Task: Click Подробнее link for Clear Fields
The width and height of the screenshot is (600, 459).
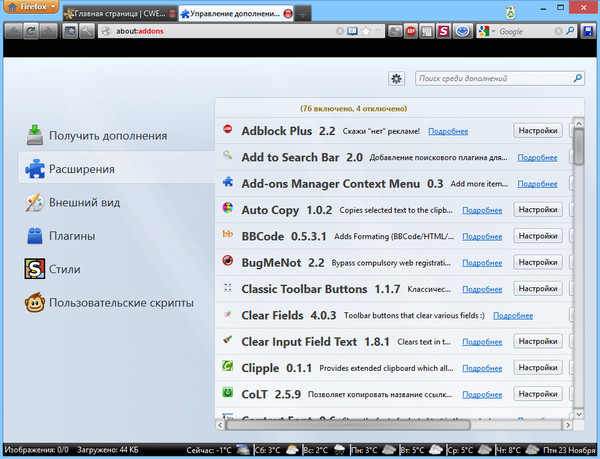Action: pyautogui.click(x=512, y=315)
